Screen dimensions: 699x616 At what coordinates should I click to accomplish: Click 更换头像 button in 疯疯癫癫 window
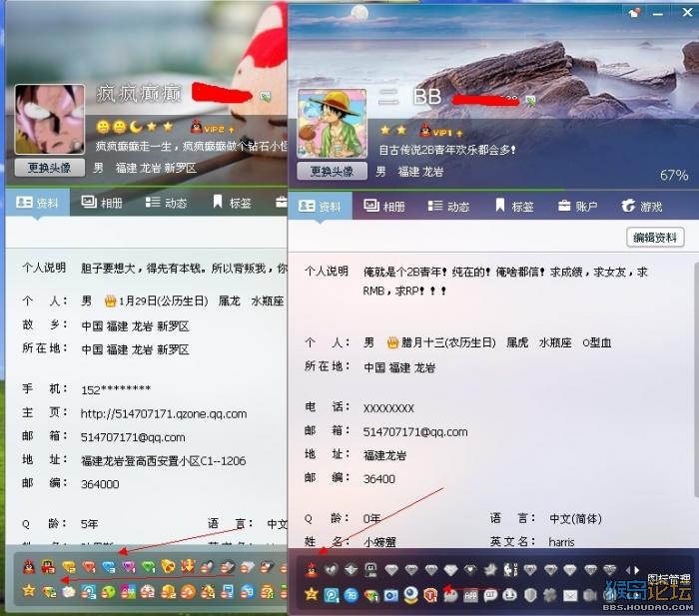[50, 168]
